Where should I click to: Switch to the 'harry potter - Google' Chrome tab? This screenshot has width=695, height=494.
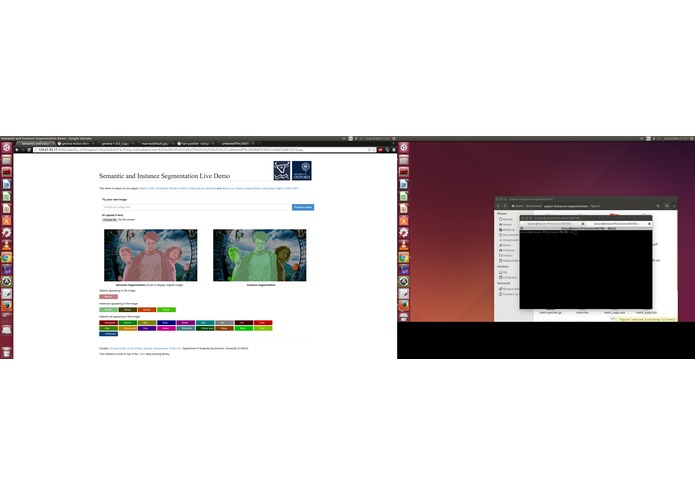pyautogui.click(x=195, y=144)
